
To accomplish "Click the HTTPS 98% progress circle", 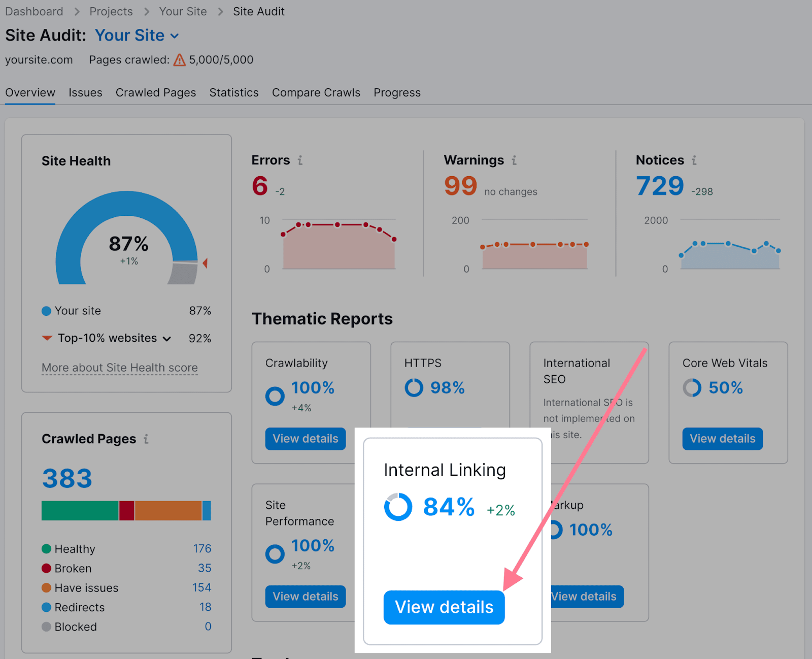I will click(414, 388).
